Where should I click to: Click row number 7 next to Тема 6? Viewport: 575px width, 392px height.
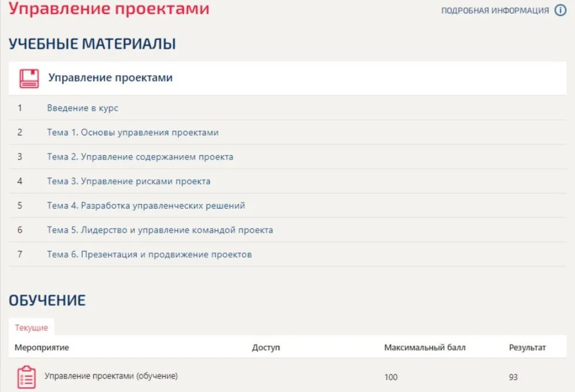coord(20,254)
